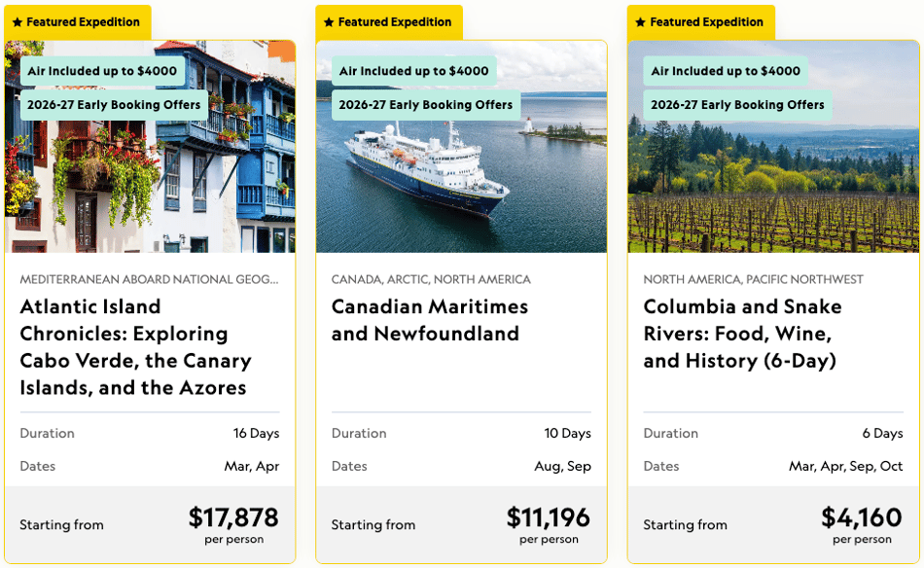
Task: Click the expedition ship photo
Action: click(461, 147)
